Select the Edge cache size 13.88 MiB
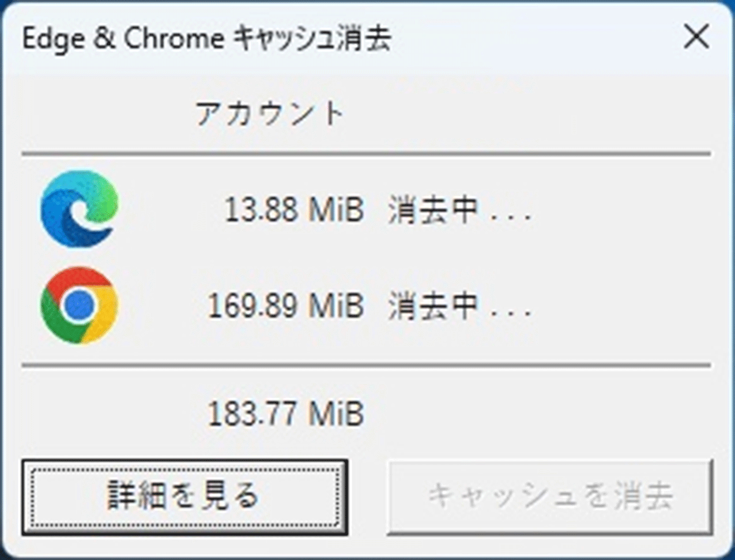 pos(293,209)
